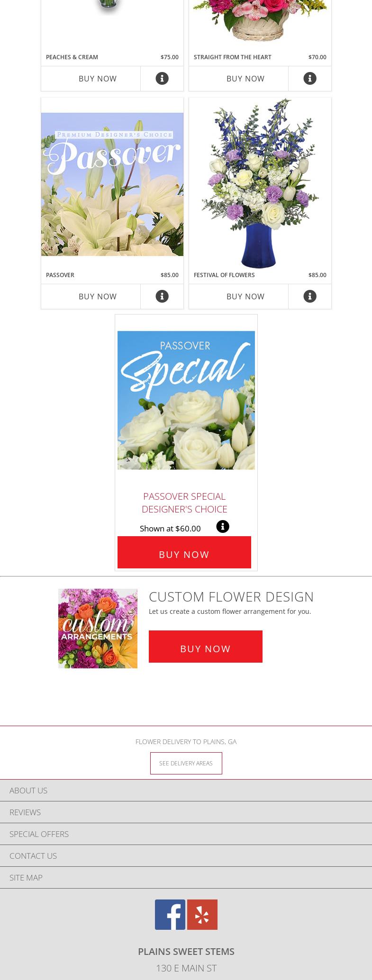Open the Yelp page icon
The height and width of the screenshot is (980, 372).
click(202, 915)
